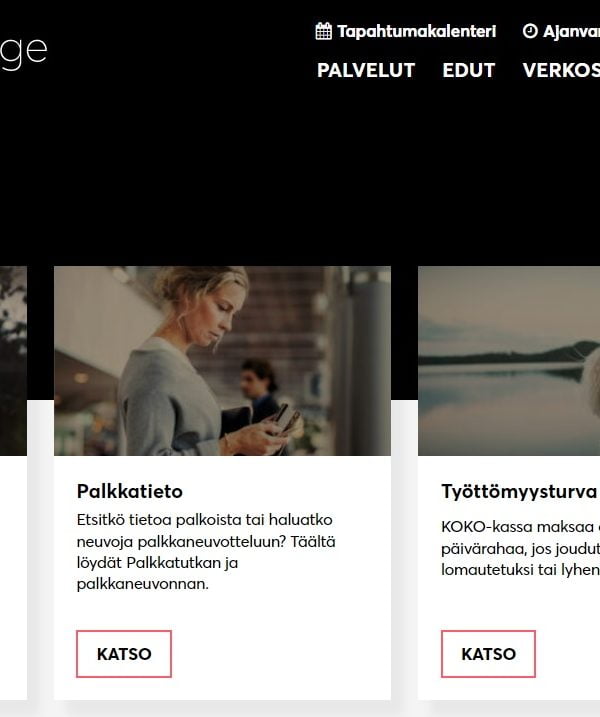Click the clock icon beside Ajanvaraus

click(530, 31)
